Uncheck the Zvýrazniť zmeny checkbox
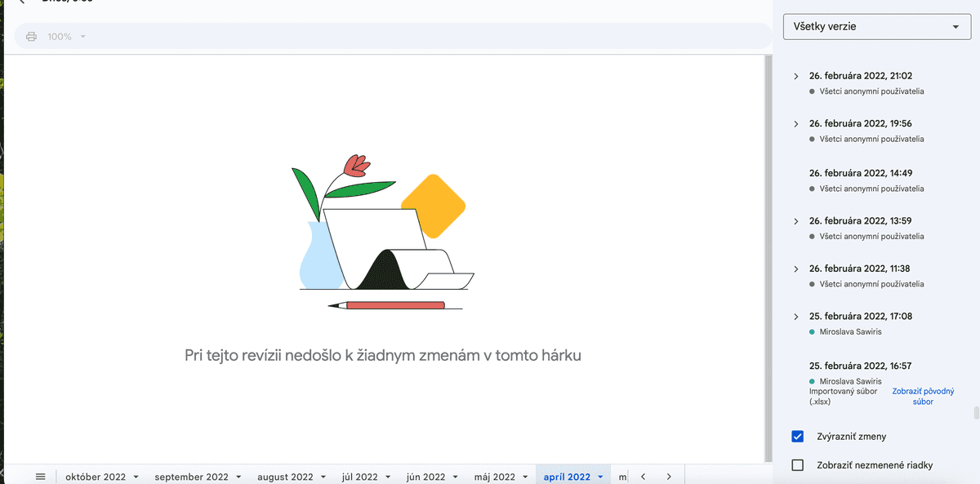The width and height of the screenshot is (980, 484). coord(798,436)
